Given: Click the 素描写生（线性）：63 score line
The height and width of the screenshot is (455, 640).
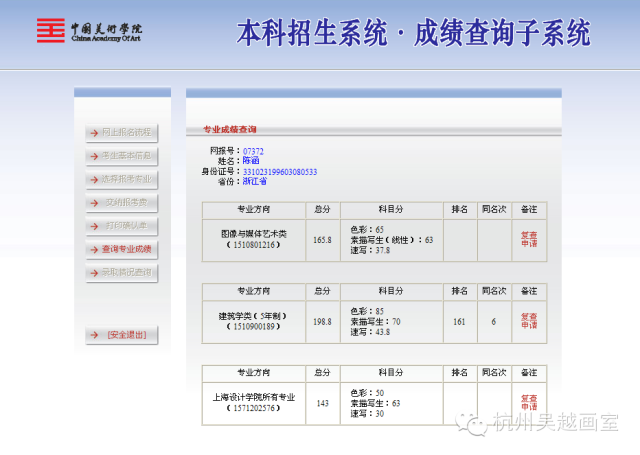Looking at the screenshot, I should 392,240.
